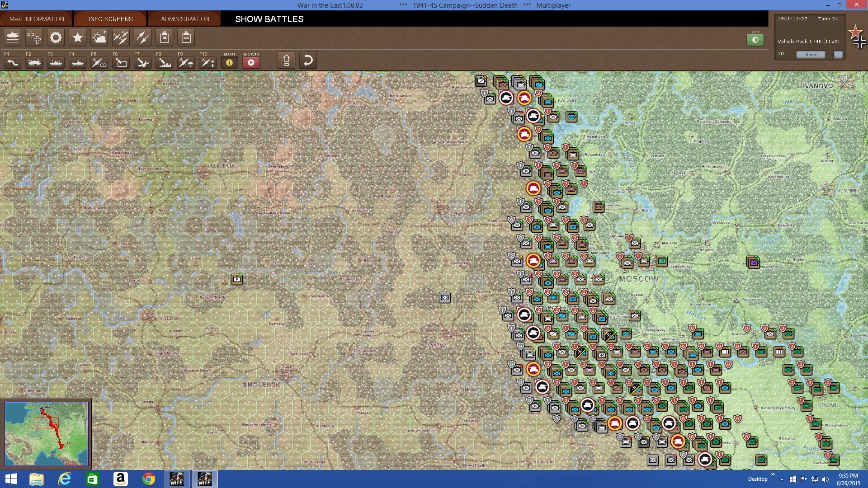Image resolution: width=868 pixels, height=488 pixels.
Task: Toggle the tank unit-counters display button
Action: (x=13, y=38)
